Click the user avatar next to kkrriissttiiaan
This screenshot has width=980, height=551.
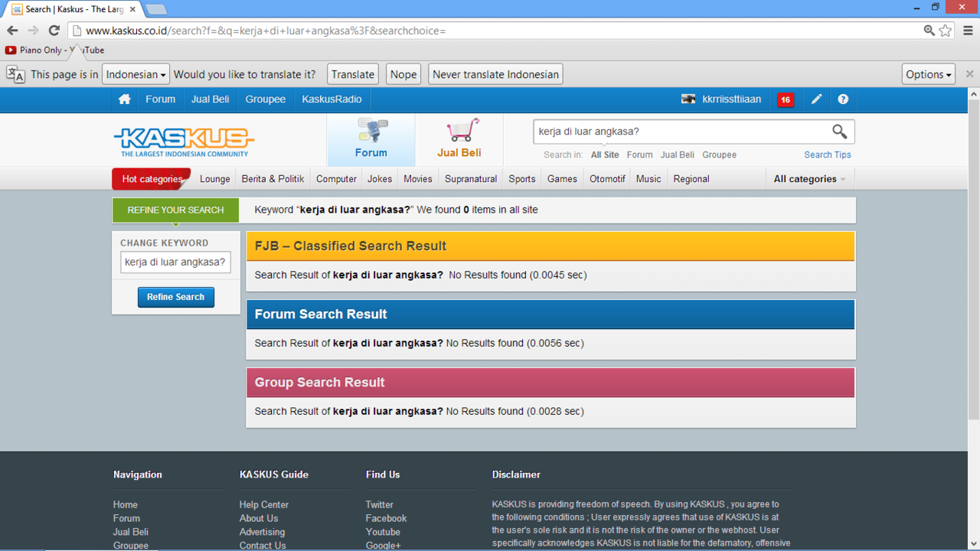pyautogui.click(x=688, y=99)
